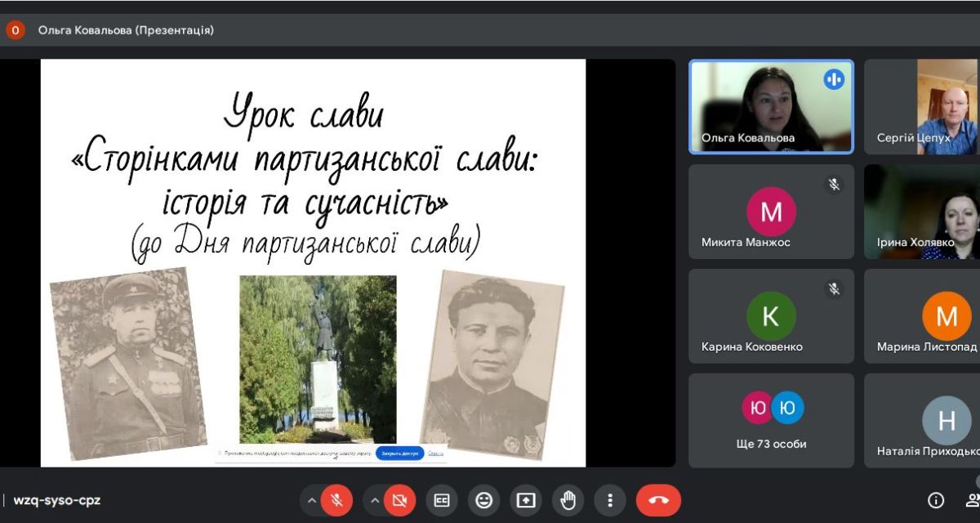Image resolution: width=980 pixels, height=523 pixels.
Task: Expand video settings arrow beside the camera
Action: coord(375,501)
